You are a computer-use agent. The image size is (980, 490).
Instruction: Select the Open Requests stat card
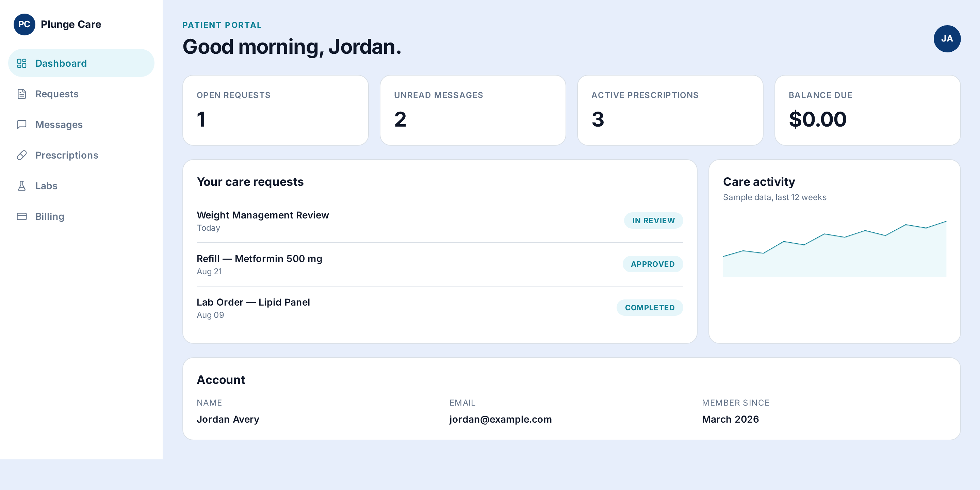coord(275,110)
